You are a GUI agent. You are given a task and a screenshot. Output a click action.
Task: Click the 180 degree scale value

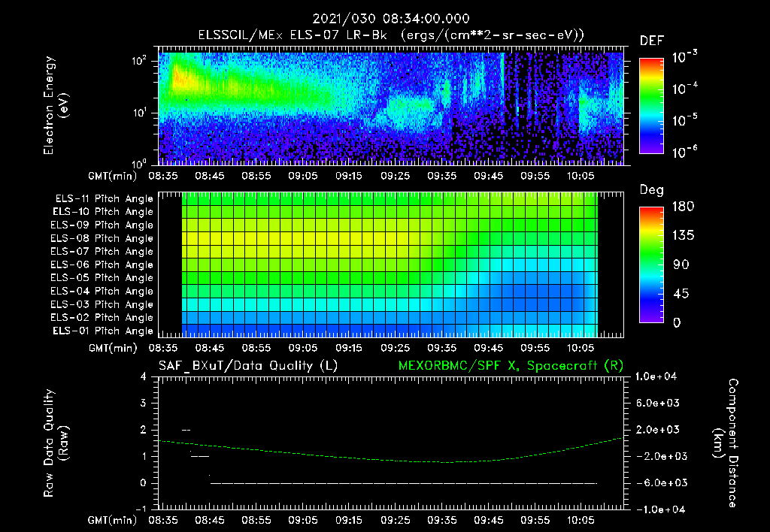click(x=683, y=207)
